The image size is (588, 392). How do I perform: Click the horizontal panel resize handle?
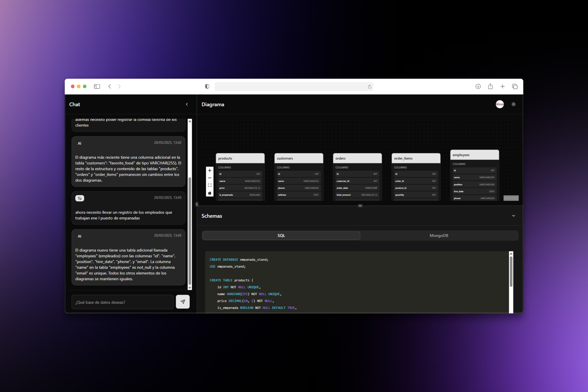click(360, 206)
